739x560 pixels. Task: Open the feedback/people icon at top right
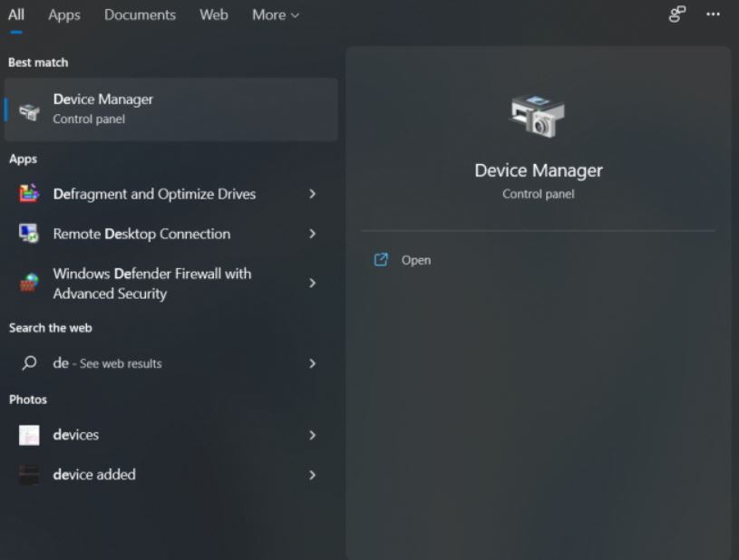coord(676,14)
